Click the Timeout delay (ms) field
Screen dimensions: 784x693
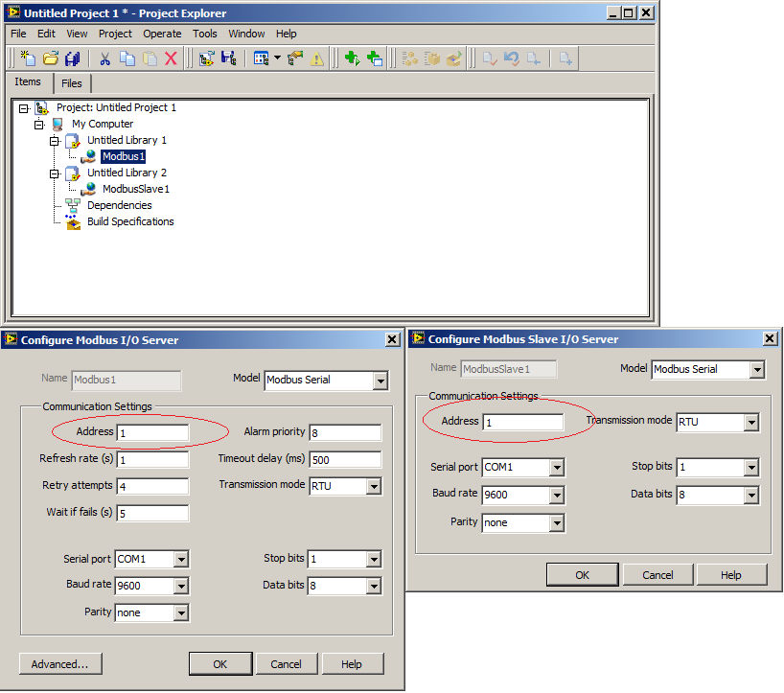(345, 459)
